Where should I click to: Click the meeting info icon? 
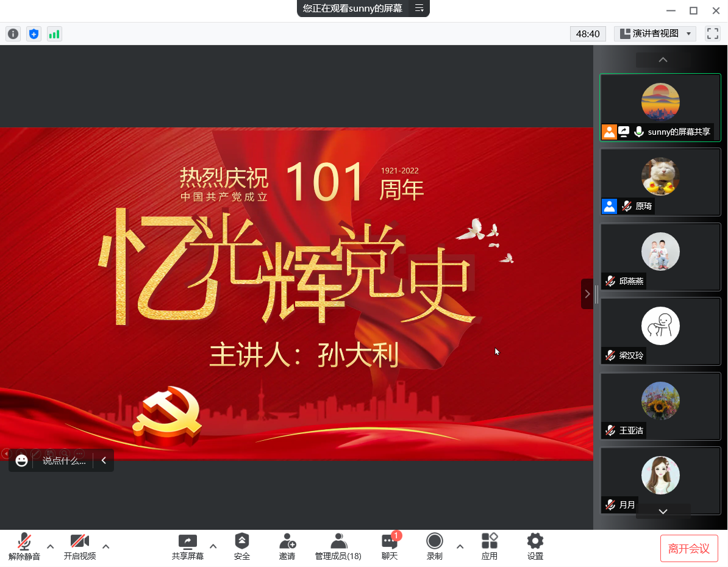click(x=13, y=34)
